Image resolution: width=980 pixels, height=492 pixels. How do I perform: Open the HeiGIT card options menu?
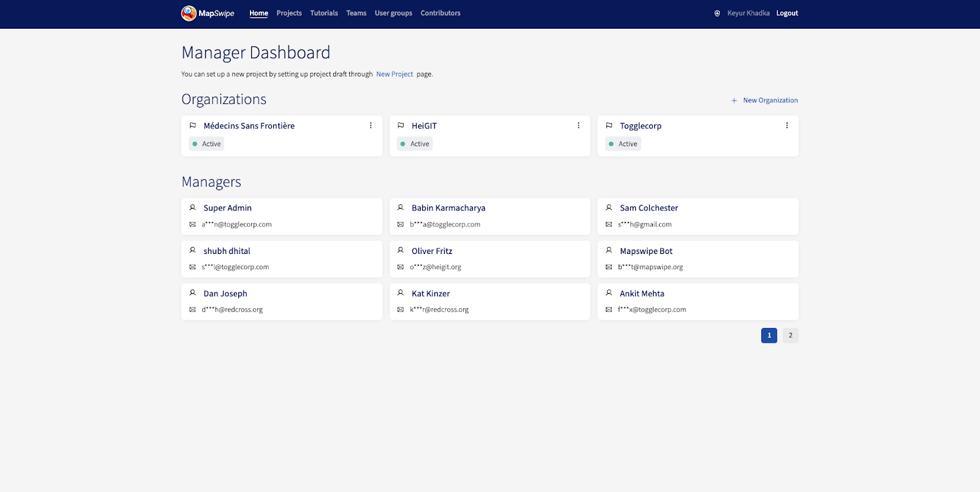(x=578, y=125)
